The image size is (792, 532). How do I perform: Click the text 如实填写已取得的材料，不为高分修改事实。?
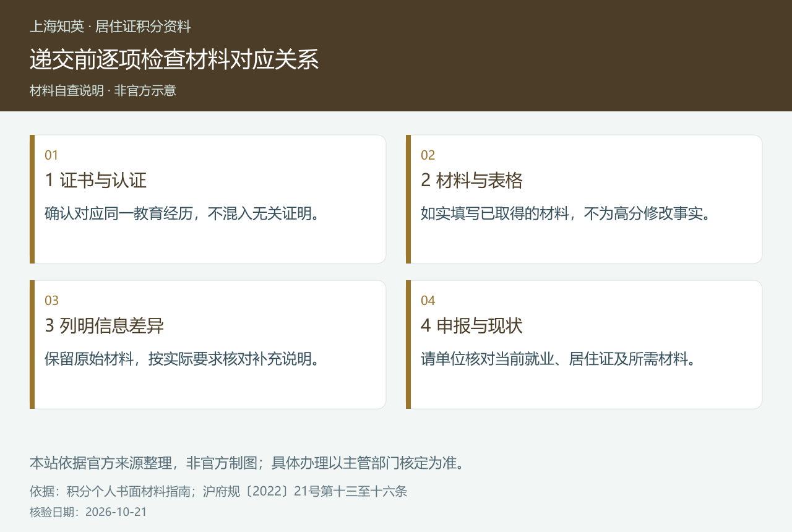pos(567,213)
